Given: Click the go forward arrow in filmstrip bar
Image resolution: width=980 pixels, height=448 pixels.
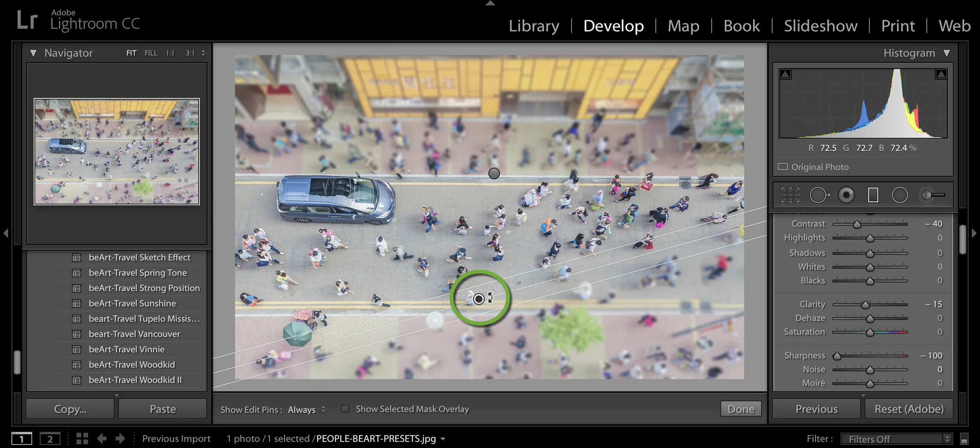Looking at the screenshot, I should click(120, 438).
